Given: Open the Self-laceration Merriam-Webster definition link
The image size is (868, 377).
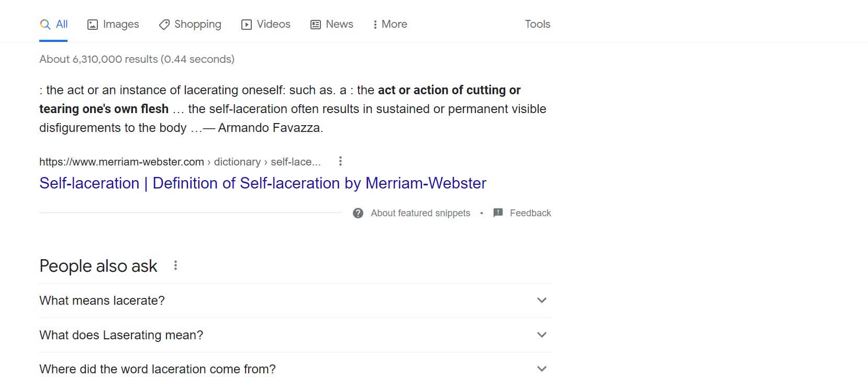Looking at the screenshot, I should [x=263, y=183].
